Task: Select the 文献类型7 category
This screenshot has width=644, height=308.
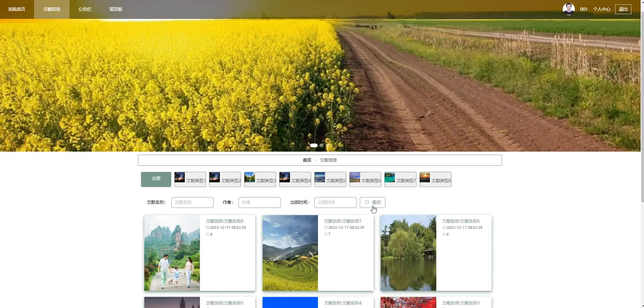Action: pos(400,179)
